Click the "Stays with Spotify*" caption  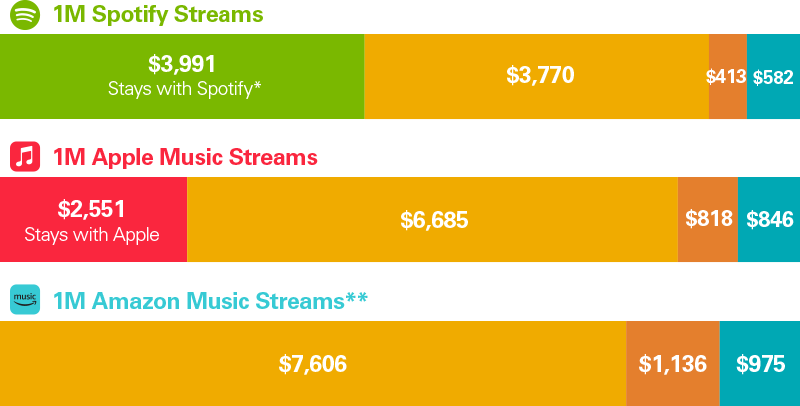(x=185, y=88)
